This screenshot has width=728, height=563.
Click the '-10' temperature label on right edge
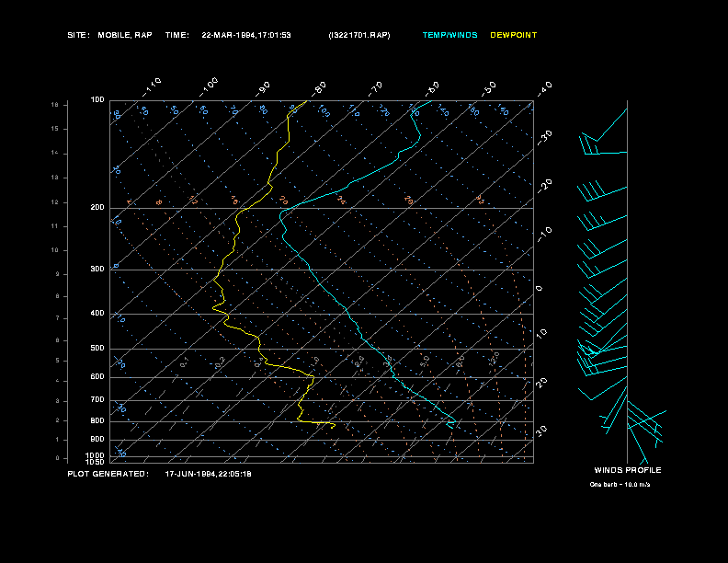click(x=544, y=234)
